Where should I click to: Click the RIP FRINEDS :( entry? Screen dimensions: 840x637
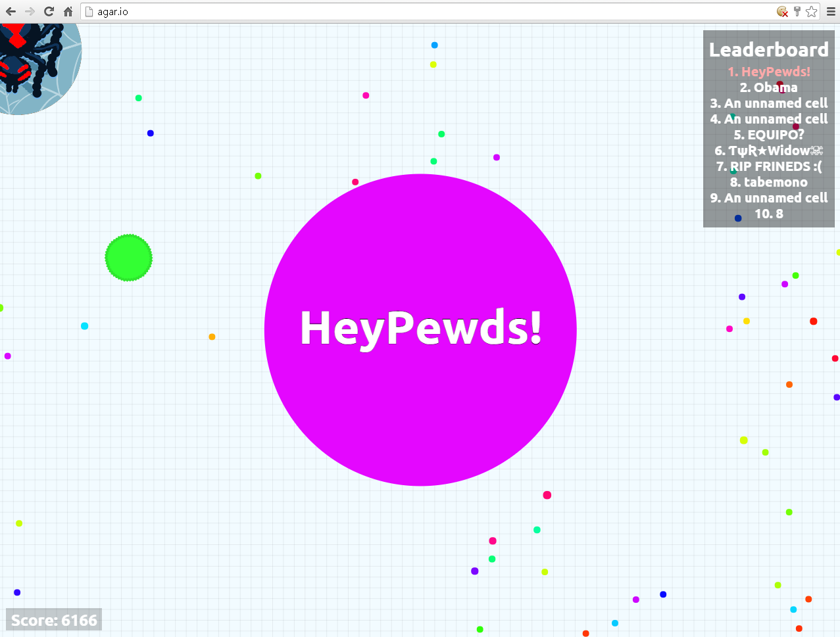pyautogui.click(x=768, y=166)
